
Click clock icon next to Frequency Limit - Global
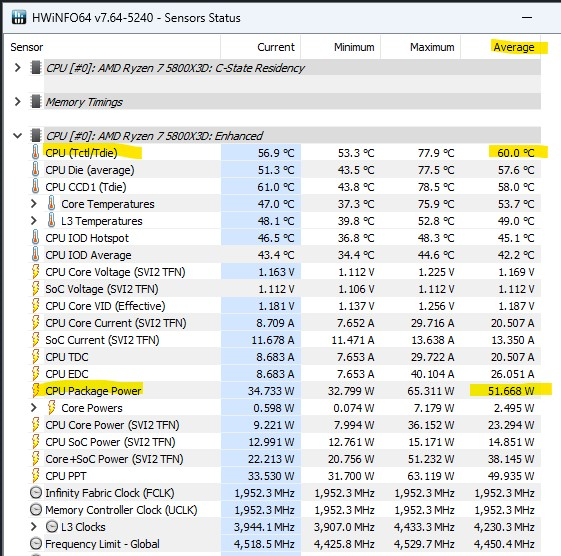click(35, 544)
